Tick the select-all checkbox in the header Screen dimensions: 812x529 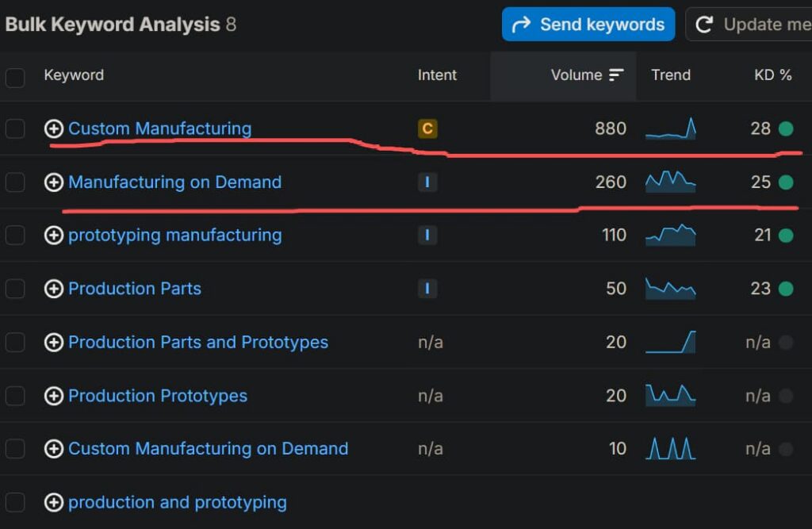(x=15, y=78)
